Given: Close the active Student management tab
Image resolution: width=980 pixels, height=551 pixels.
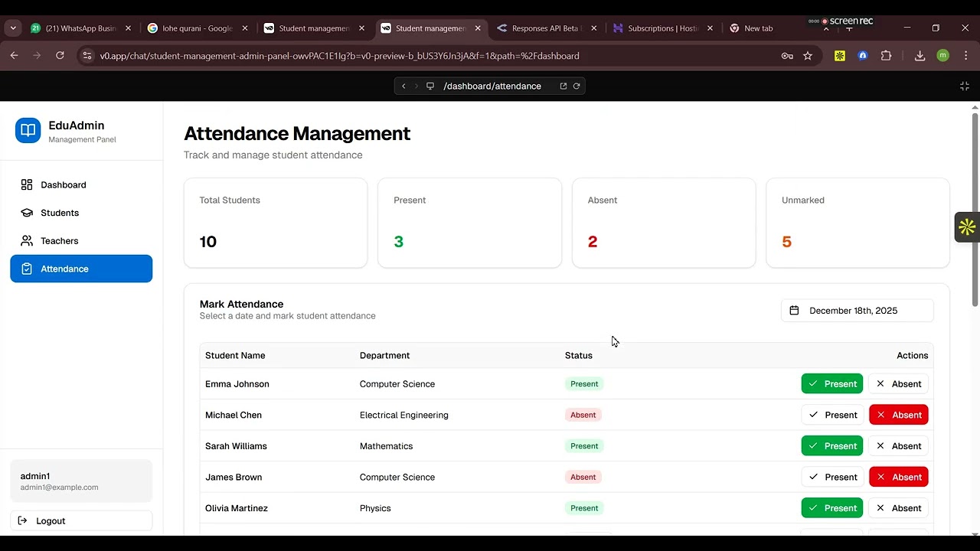Looking at the screenshot, I should pos(478,28).
